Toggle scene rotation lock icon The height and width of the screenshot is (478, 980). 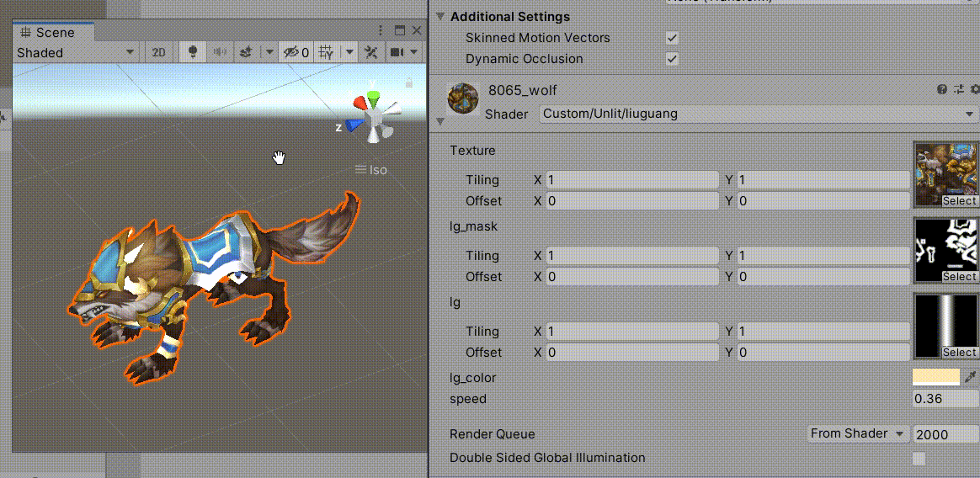[408, 82]
